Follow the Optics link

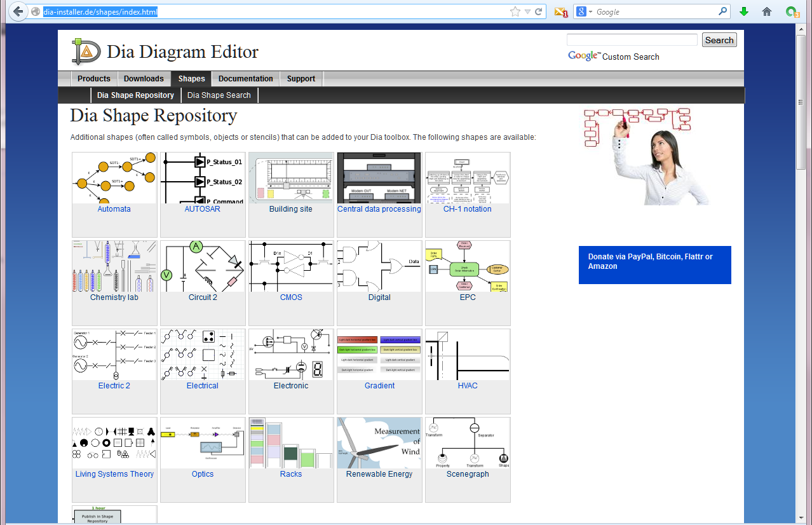pos(203,474)
